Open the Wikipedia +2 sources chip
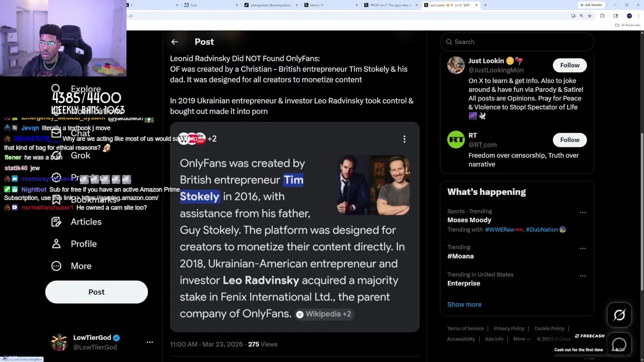 tap(325, 314)
